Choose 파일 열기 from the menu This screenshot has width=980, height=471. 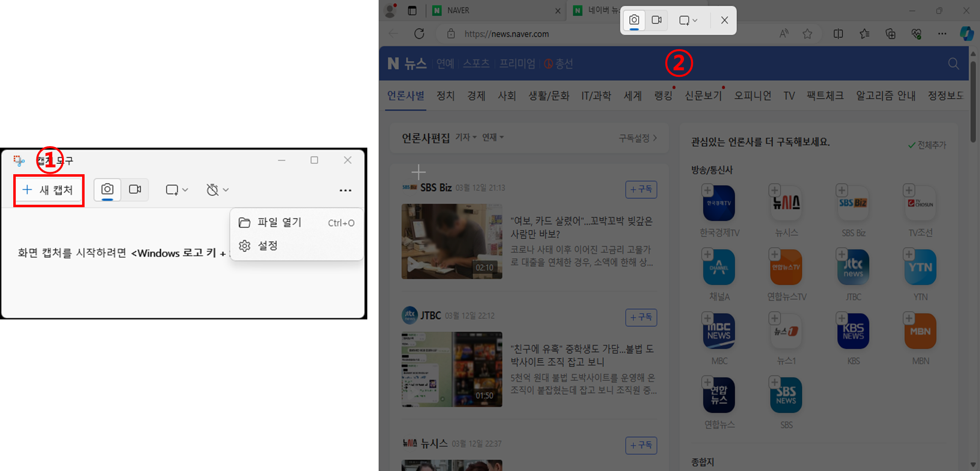297,222
